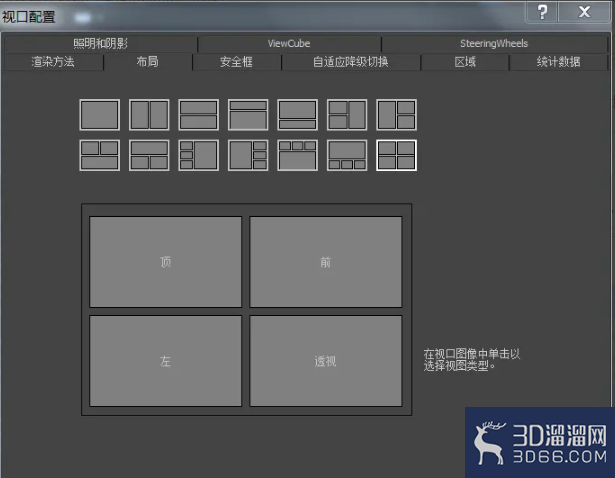The width and height of the screenshot is (615, 478).
Task: Click the 前 viewport preview pane
Action: (x=326, y=262)
